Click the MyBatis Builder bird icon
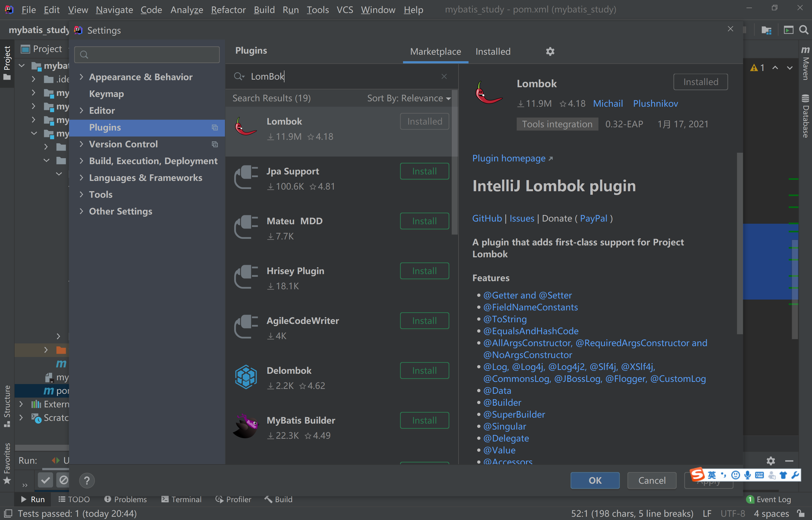Screen dimensions: 812x520 tap(245, 427)
